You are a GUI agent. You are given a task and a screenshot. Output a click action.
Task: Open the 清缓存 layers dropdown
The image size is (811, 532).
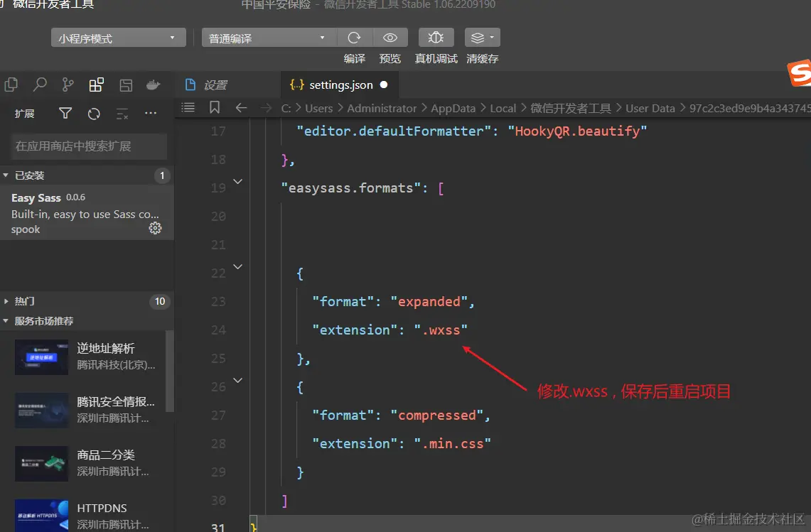click(482, 38)
